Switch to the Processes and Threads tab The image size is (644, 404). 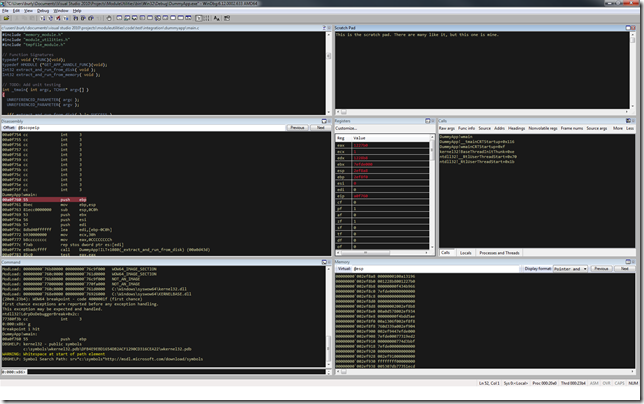click(499, 252)
